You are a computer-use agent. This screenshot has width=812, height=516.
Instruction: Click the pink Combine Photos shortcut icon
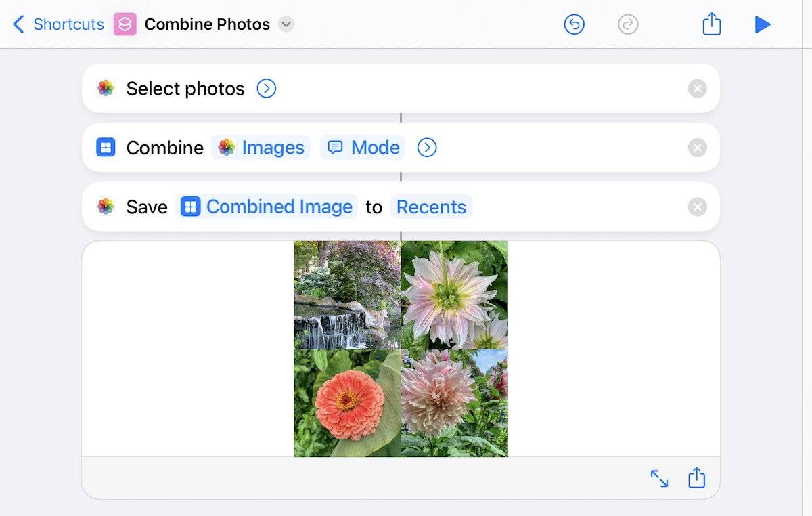[x=125, y=24]
